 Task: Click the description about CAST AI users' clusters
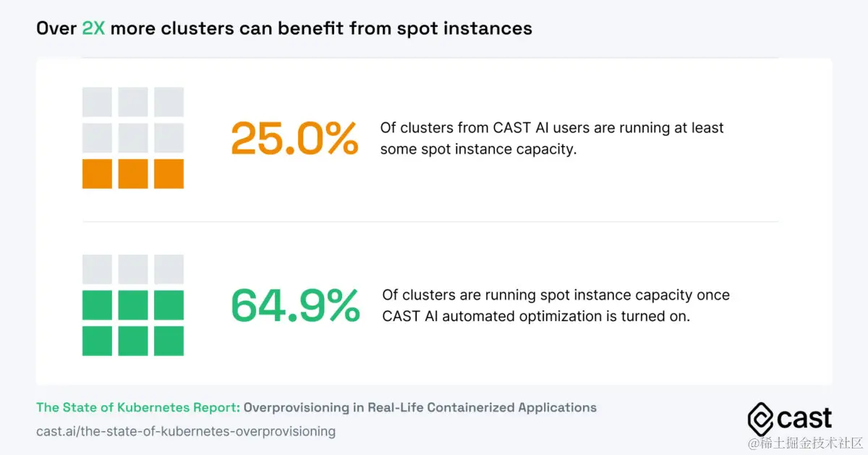point(552,138)
